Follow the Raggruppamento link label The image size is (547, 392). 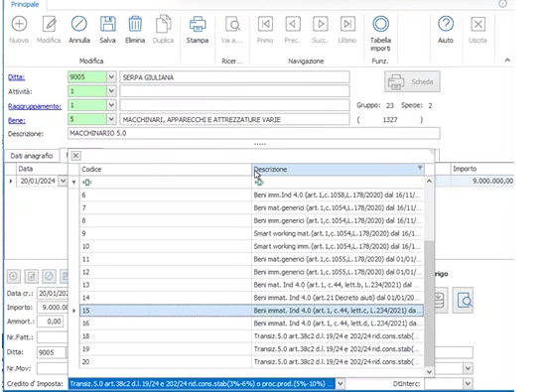35,106
